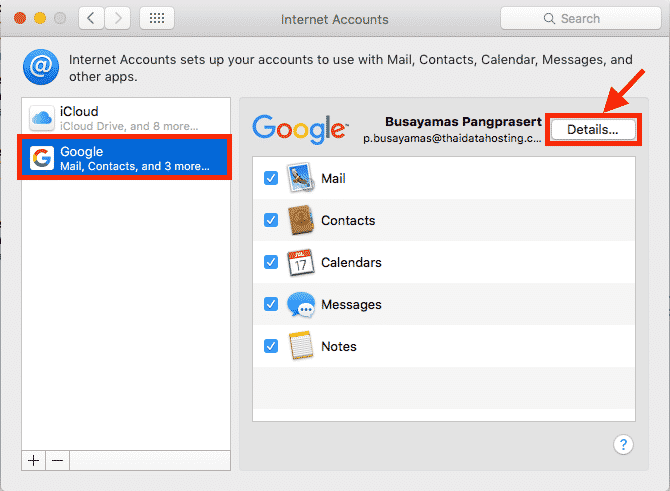Remove account with the minus button
Viewport: 670px width, 491px height.
(57, 461)
